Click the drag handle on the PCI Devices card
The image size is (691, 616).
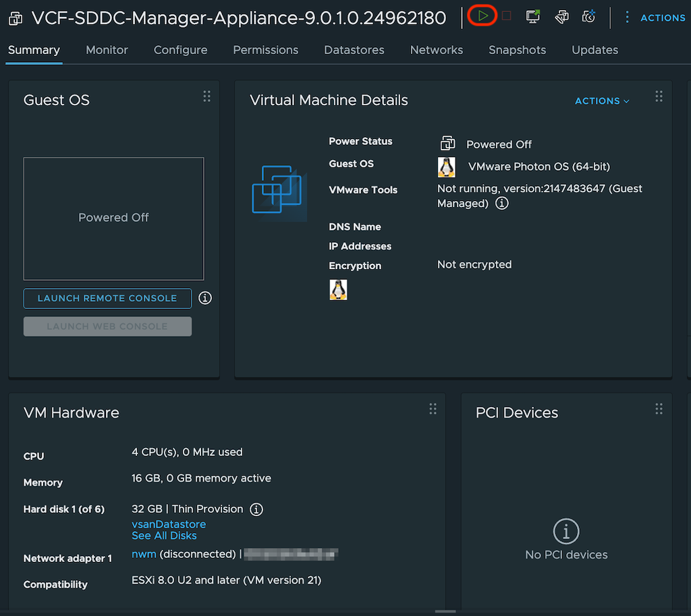click(x=659, y=409)
